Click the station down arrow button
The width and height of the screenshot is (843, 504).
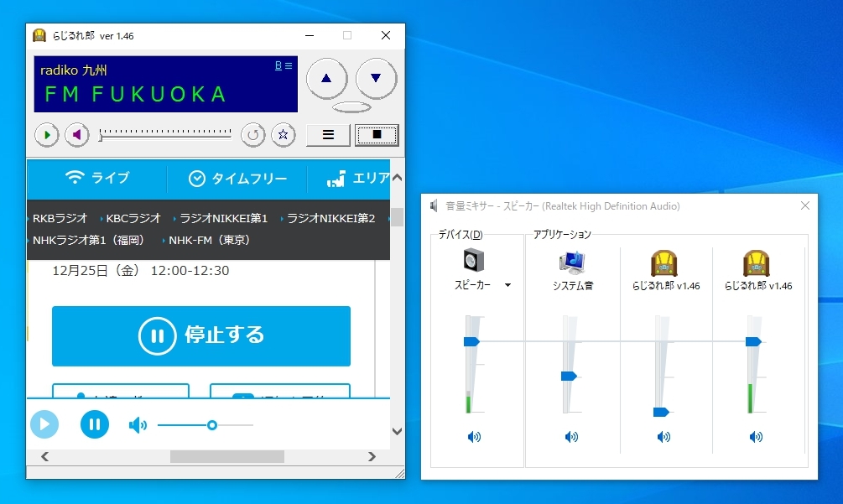point(376,79)
